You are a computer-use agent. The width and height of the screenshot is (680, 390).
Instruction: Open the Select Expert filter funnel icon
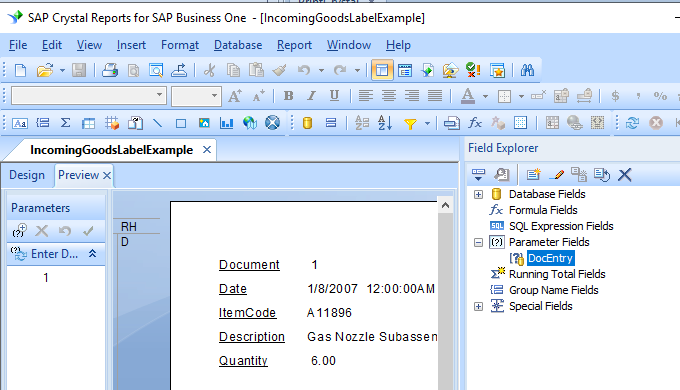click(x=410, y=124)
